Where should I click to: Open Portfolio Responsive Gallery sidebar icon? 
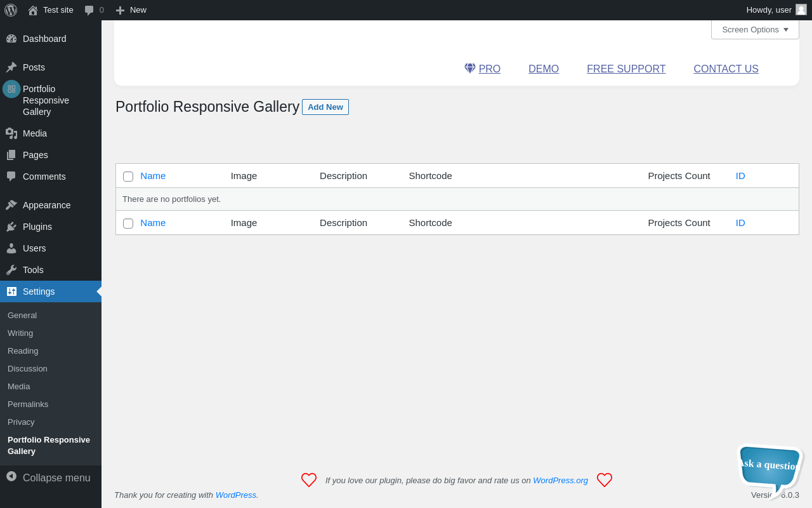11,89
